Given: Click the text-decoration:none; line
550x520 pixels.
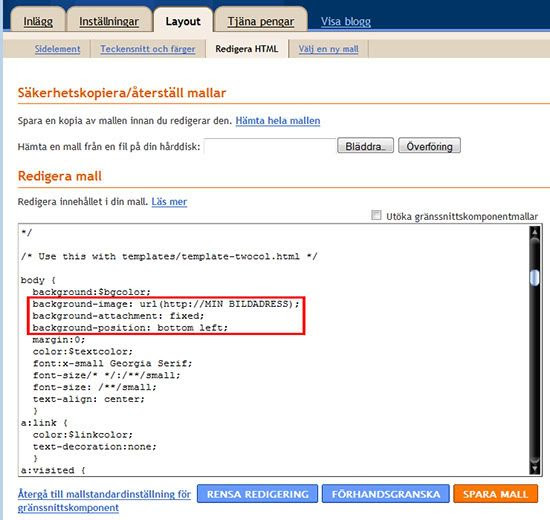Looking at the screenshot, I should [94, 447].
